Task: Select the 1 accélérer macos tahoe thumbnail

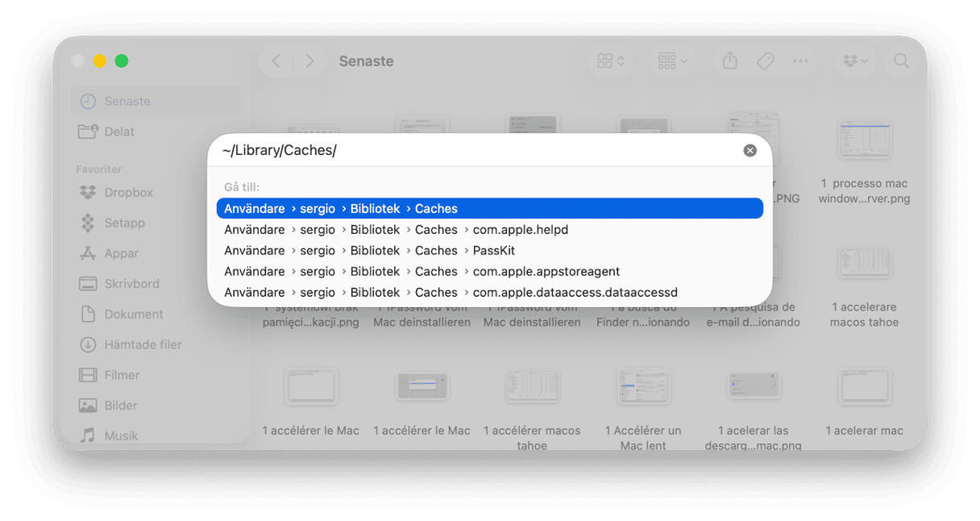Action: pyautogui.click(x=532, y=387)
